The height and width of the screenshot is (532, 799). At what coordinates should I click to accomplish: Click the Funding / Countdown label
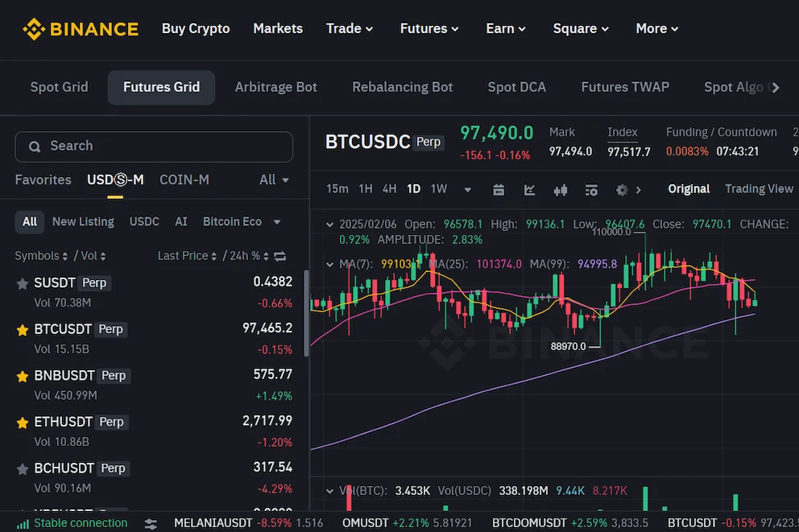(721, 132)
